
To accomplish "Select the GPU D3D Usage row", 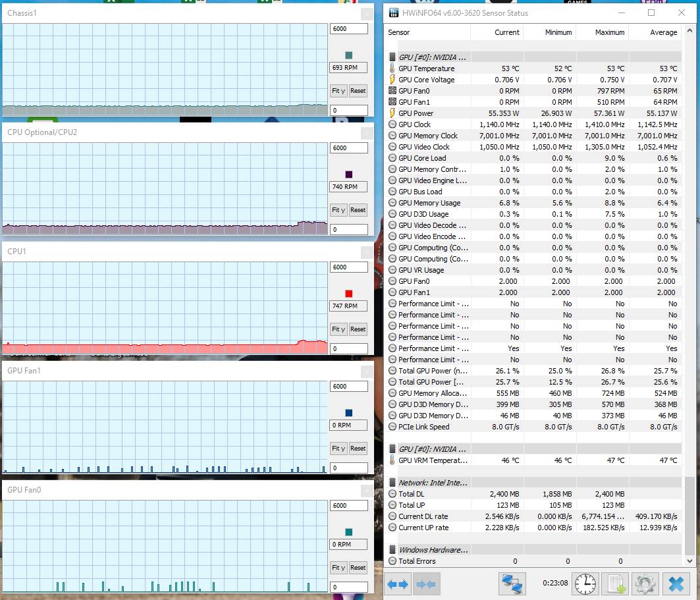I will (x=533, y=214).
